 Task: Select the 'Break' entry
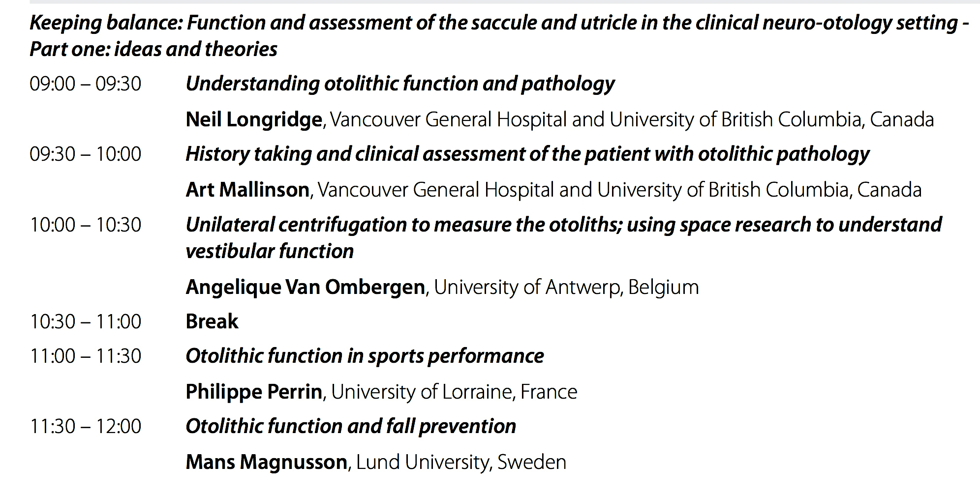212,322
